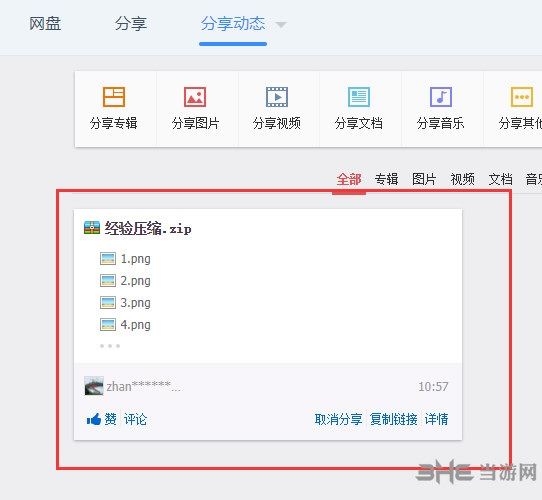542x500 pixels.
Task: Open the zhan****** user profile name
Action: (143, 386)
